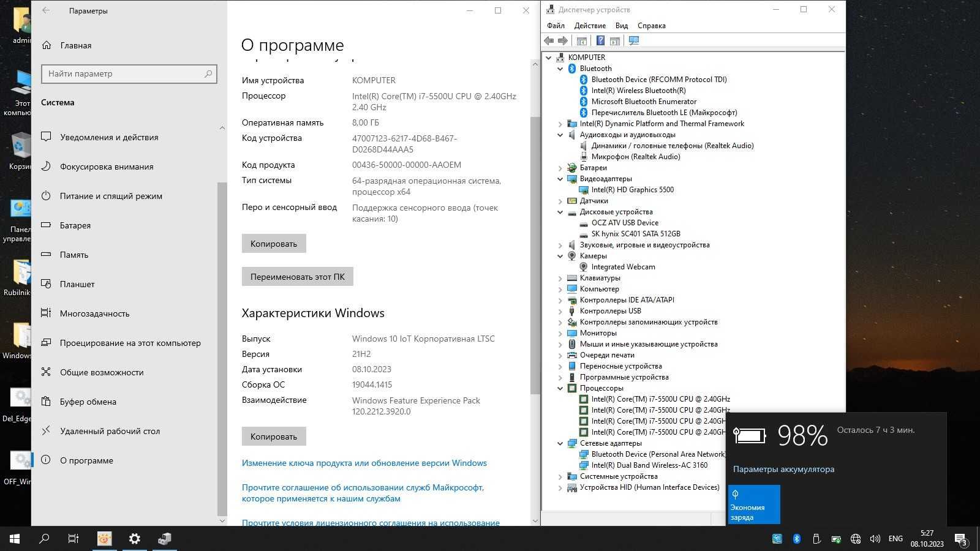Screen dimensions: 980x551
Task: Collapse the Дисковые устройства category chevron
Action: click(x=560, y=212)
